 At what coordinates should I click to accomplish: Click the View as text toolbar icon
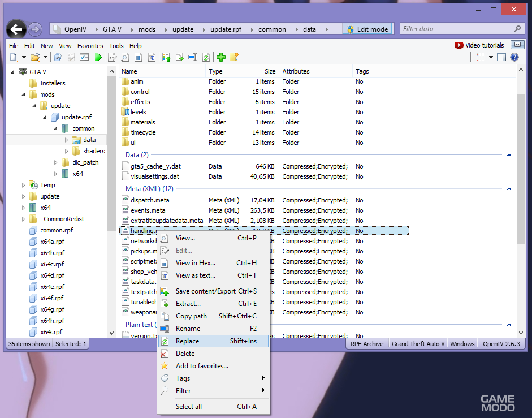(x=152, y=57)
